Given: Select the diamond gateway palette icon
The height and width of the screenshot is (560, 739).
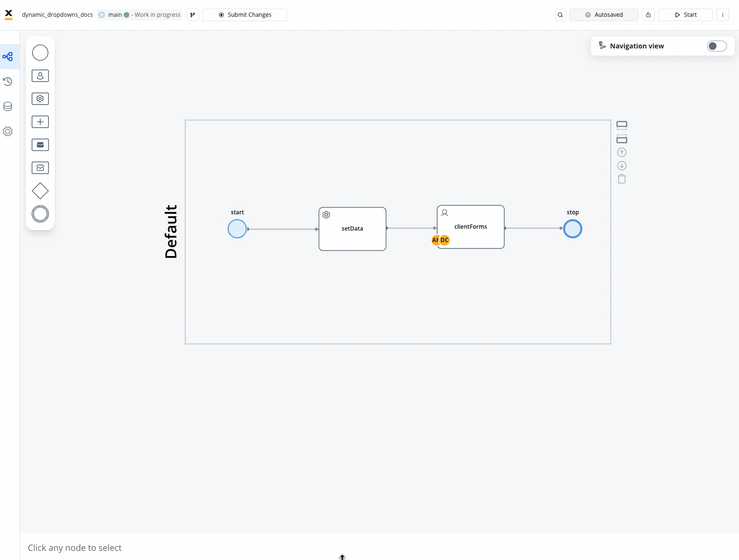Looking at the screenshot, I should tap(40, 191).
